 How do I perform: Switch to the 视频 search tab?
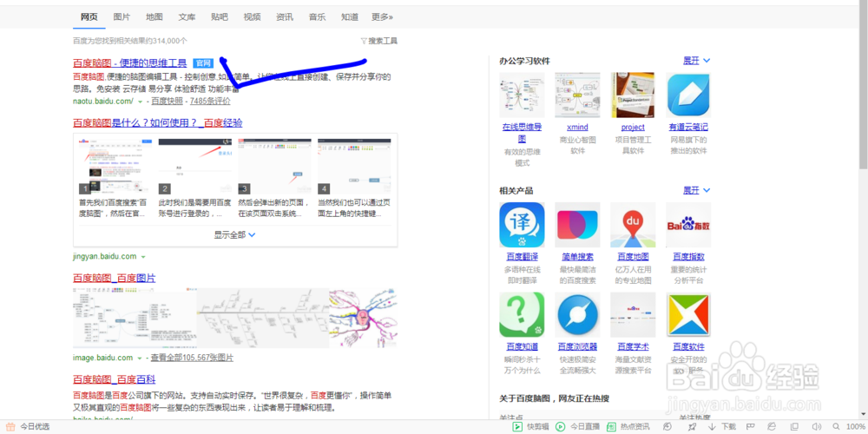tap(252, 17)
